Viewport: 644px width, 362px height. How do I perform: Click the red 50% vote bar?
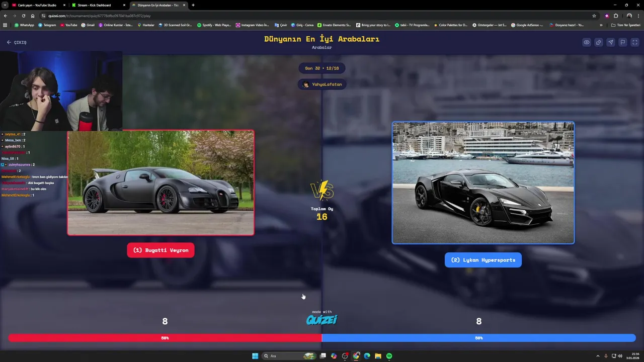click(165, 338)
